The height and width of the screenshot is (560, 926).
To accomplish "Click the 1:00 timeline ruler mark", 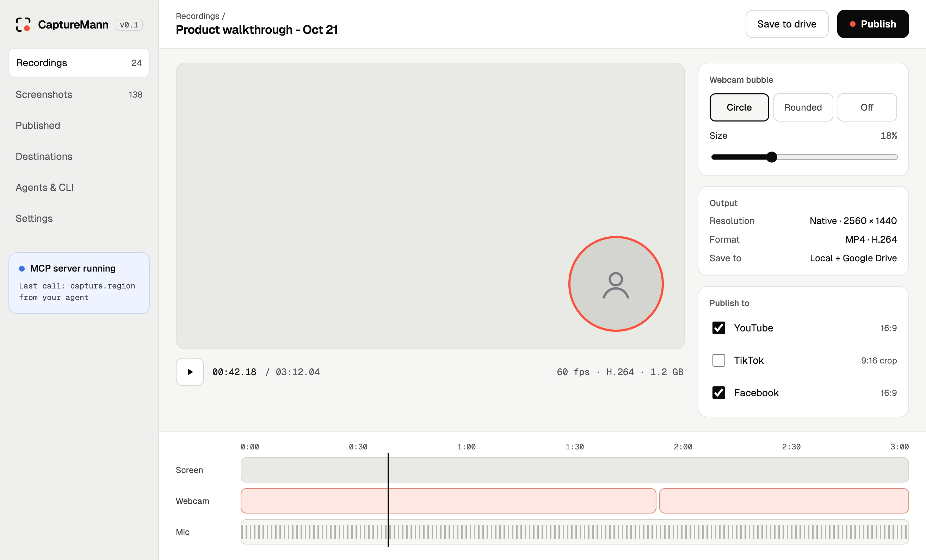I will pyautogui.click(x=466, y=447).
